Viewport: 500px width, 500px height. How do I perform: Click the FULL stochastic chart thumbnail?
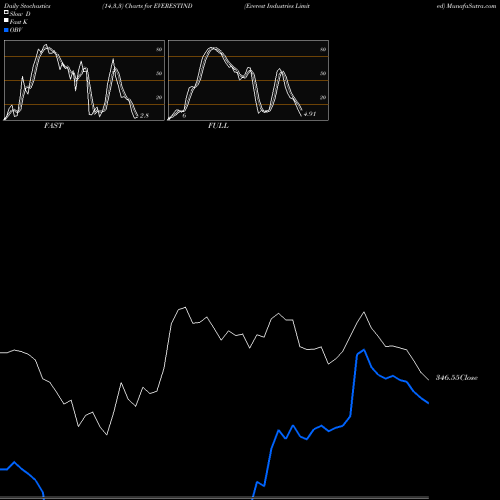click(248, 80)
